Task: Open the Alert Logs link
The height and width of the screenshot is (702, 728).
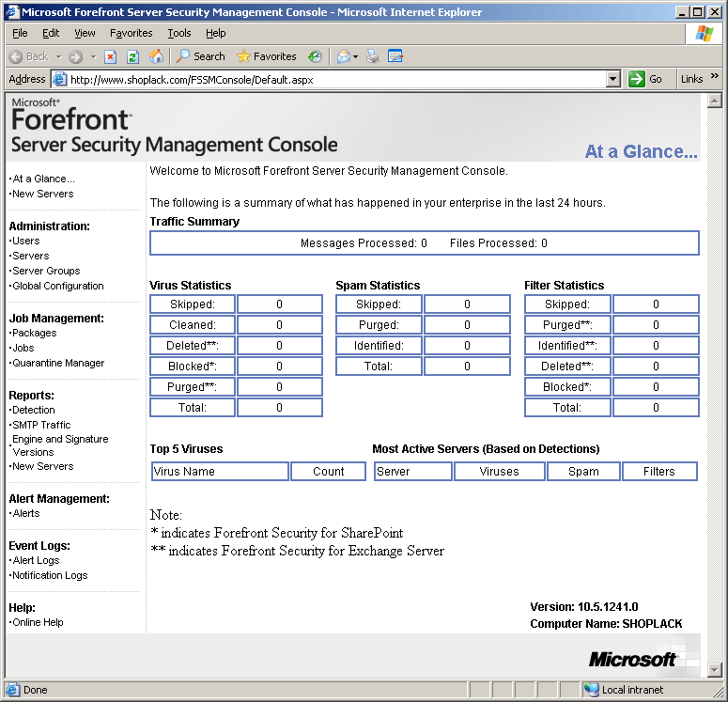Action: (36, 560)
